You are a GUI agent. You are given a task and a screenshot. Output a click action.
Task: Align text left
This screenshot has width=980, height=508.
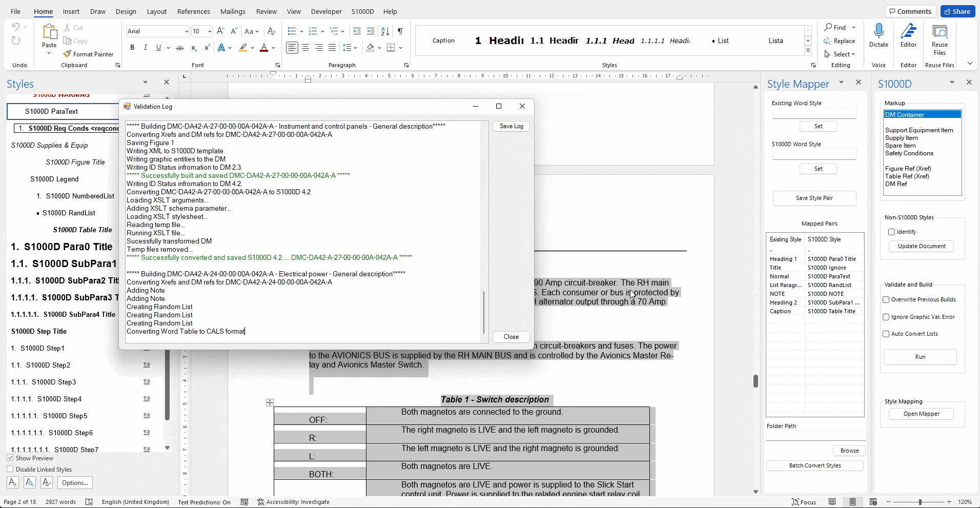pos(292,48)
